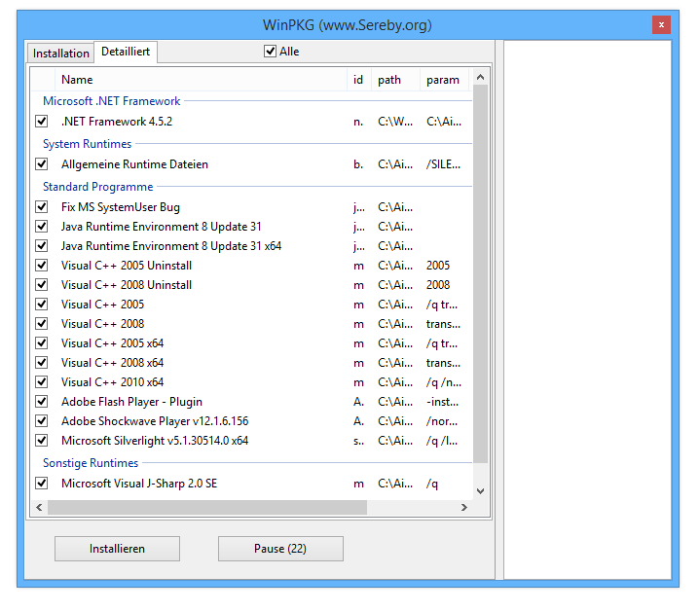Click the Pause (22) button
700x611 pixels.
(280, 549)
